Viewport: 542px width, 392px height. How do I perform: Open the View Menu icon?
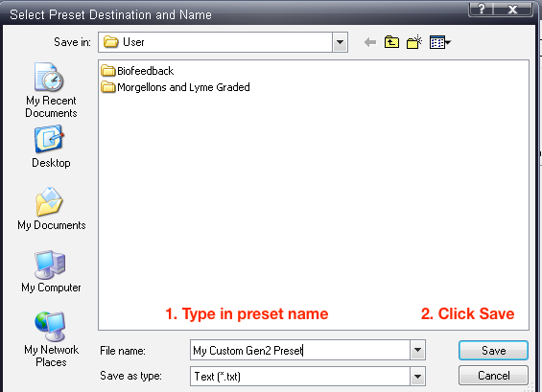click(440, 42)
